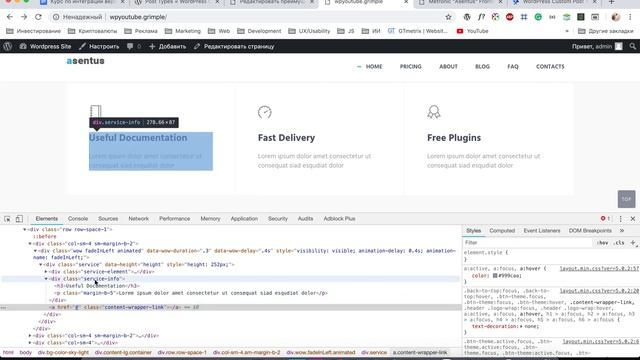Viewport: 640px width, 360px height.
Task: Click the award icon above Free Plugins
Action: (x=434, y=112)
